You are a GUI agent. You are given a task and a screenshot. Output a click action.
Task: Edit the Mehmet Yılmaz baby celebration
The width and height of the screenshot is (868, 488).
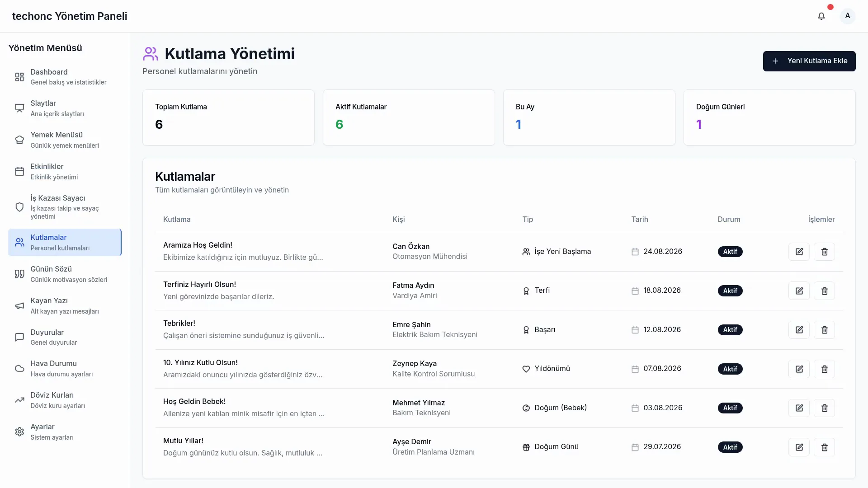point(799,408)
